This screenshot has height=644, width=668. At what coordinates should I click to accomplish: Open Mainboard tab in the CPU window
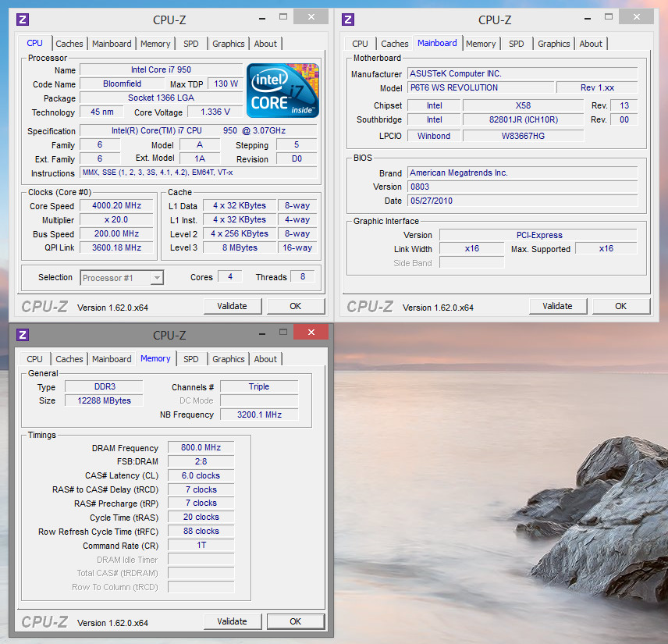point(112,44)
